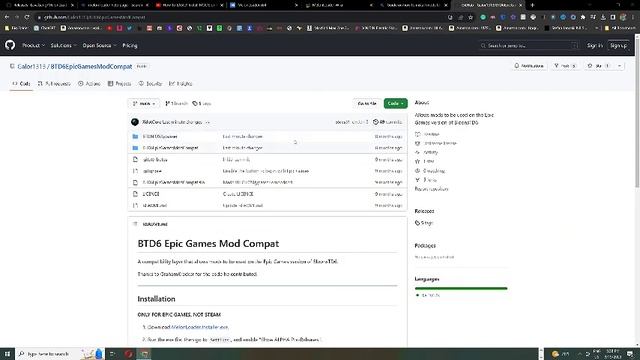The width and height of the screenshot is (640, 360).
Task: Open the ChatGPT bookmark
Action: click(44, 28)
